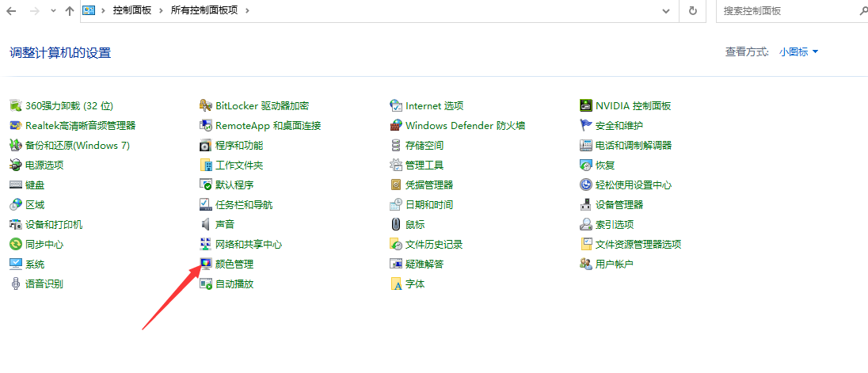
Task: Click the 索引选项 icon
Action: pos(586,225)
